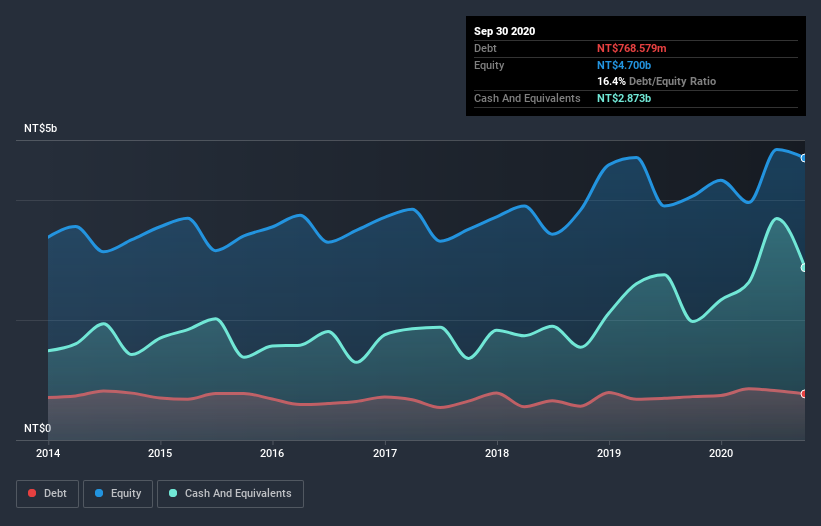This screenshot has width=821, height=526.
Task: Click the red Debt endpoint marker
Action: pyautogui.click(x=804, y=394)
